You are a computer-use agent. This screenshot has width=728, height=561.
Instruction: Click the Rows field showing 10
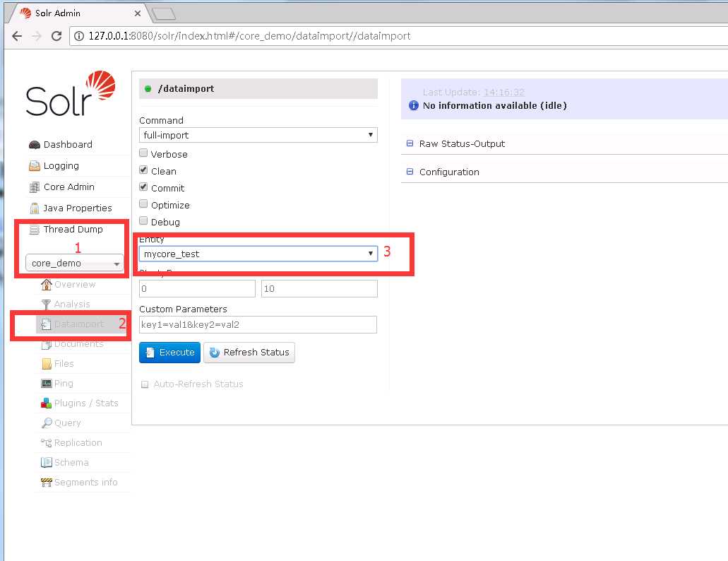click(319, 289)
